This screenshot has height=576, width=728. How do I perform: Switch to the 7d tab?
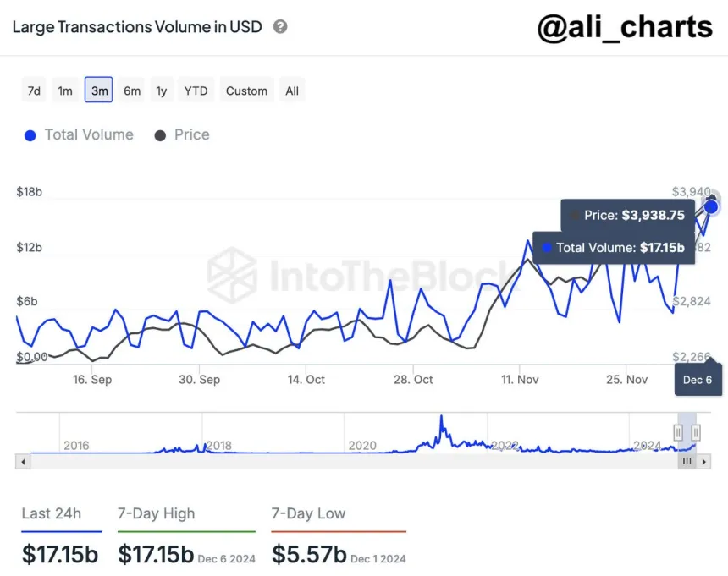click(x=33, y=90)
